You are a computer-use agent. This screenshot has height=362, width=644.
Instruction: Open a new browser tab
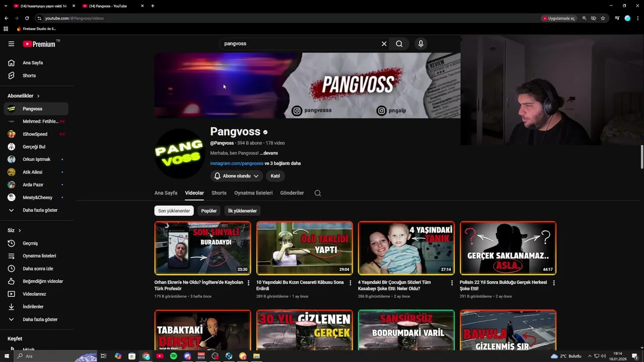point(152,6)
